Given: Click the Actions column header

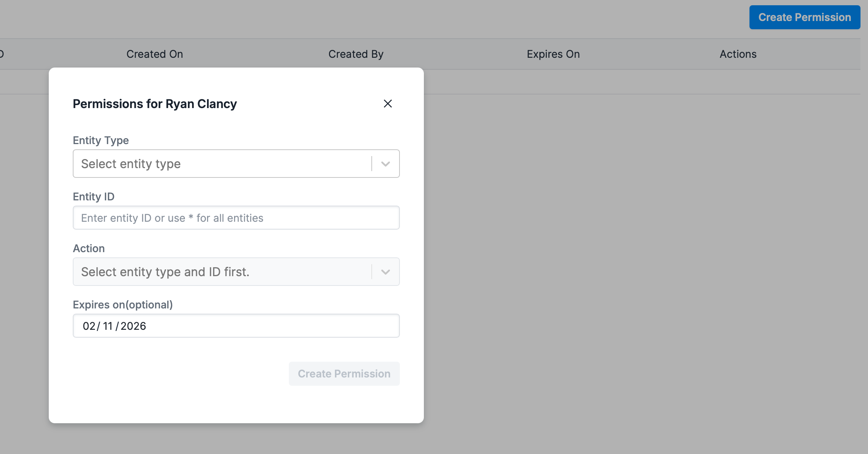Looking at the screenshot, I should point(737,54).
